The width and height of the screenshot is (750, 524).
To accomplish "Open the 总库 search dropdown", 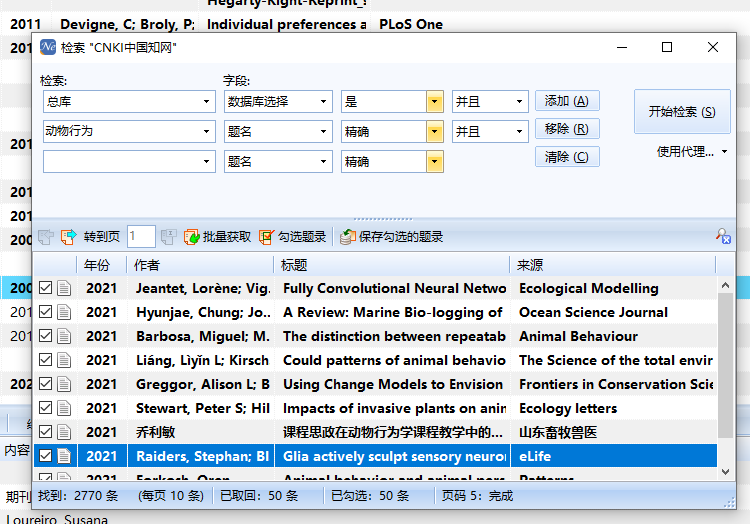I will click(x=206, y=101).
